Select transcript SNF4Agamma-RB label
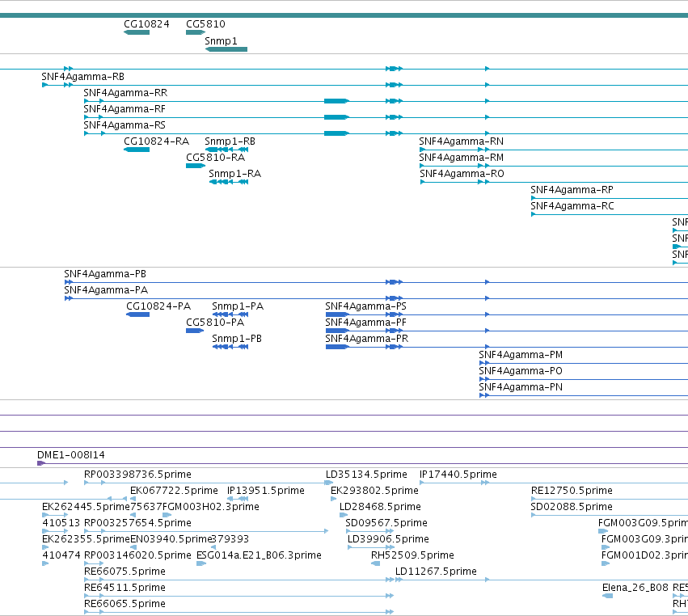Image resolution: width=688 pixels, height=616 pixels. click(x=82, y=77)
